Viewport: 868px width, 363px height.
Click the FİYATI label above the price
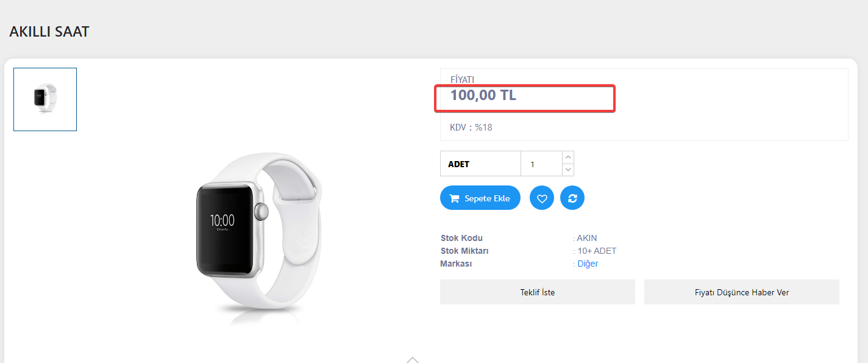[x=462, y=80]
